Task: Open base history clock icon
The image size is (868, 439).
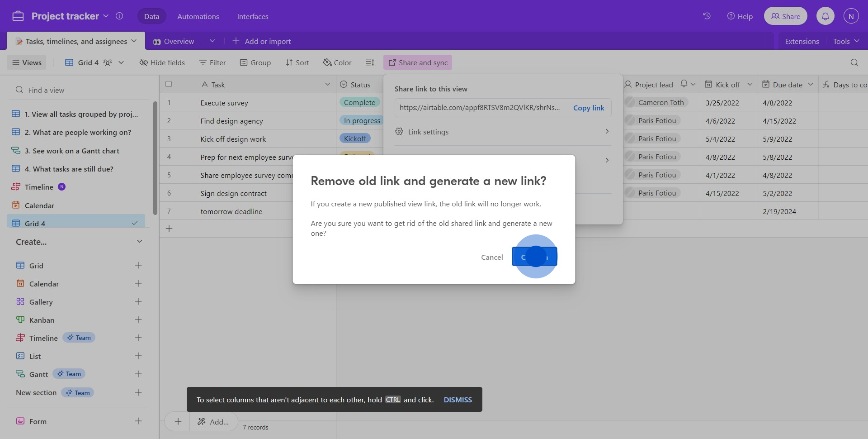Action: tap(707, 16)
